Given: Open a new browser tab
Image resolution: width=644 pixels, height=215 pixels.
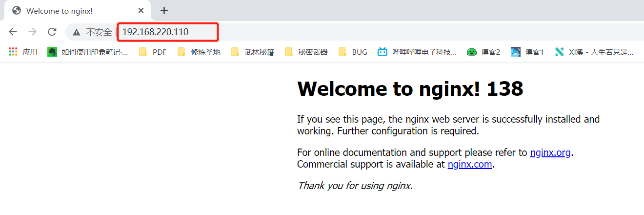Looking at the screenshot, I should pos(164,10).
